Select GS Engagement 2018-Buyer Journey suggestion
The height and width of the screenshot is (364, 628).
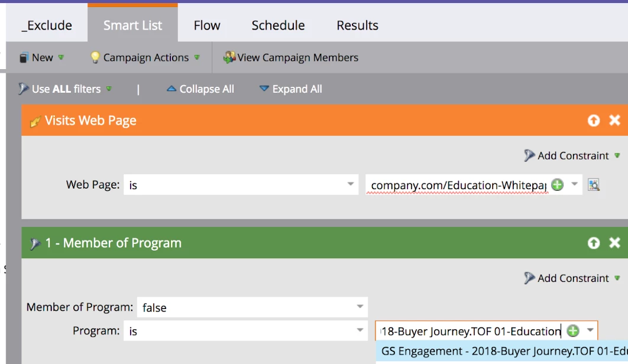tap(503, 352)
